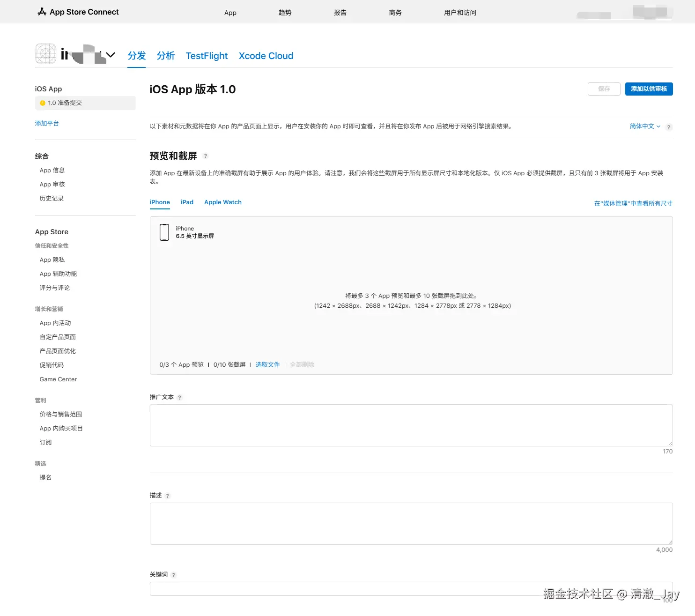Screen dimensions: 695x616
Task: Open the 用户和访问 menu item
Action: point(460,13)
